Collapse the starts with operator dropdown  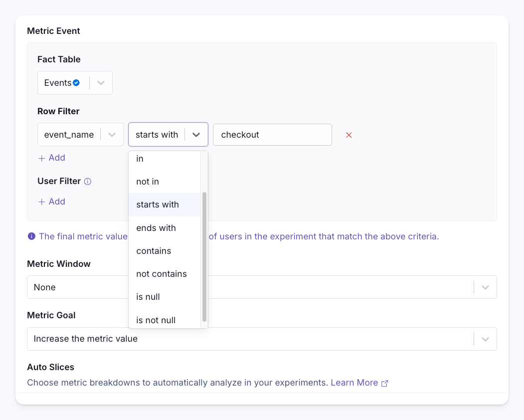tap(196, 135)
